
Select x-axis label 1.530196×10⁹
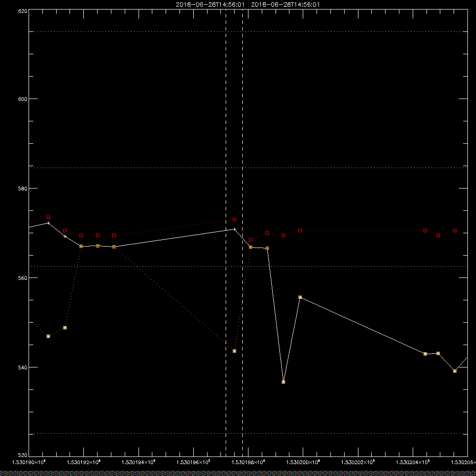(x=193, y=462)
